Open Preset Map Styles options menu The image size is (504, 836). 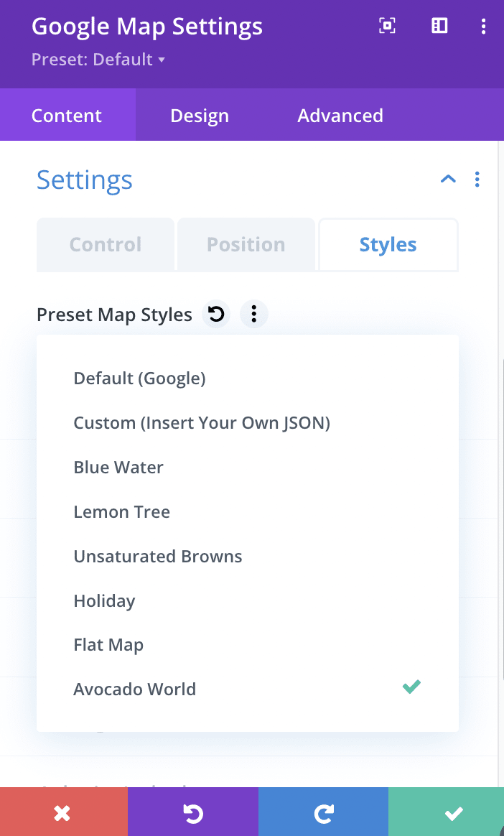point(254,315)
